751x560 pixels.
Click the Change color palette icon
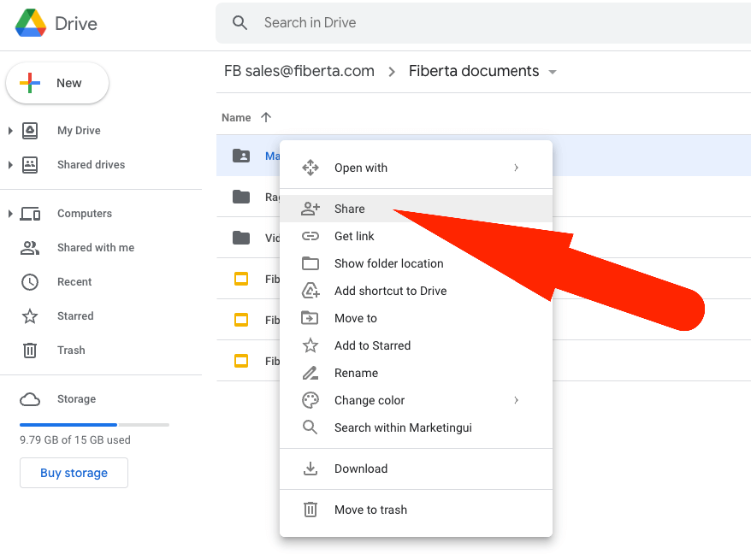[x=310, y=400]
